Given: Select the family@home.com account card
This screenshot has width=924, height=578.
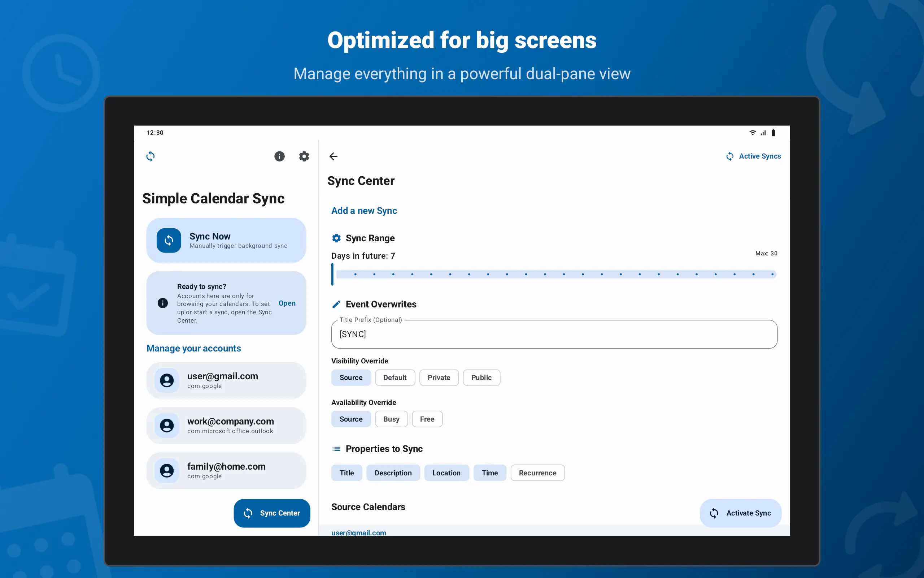Looking at the screenshot, I should [x=226, y=471].
